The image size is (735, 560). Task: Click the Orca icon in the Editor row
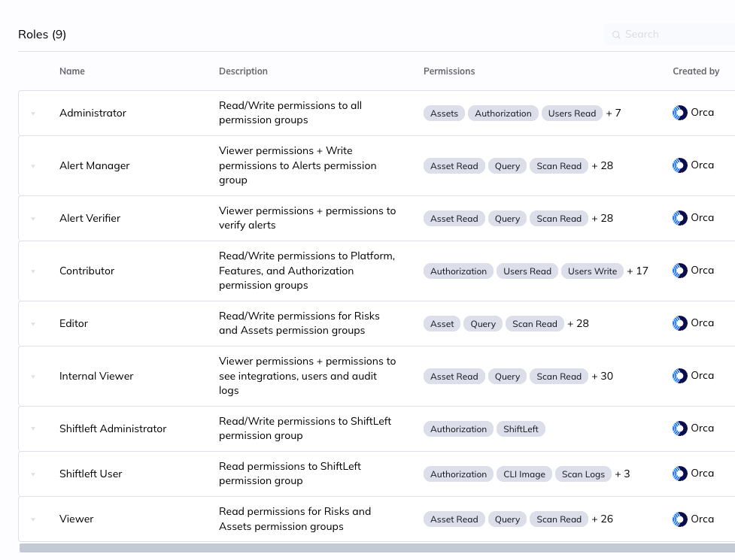pos(679,323)
